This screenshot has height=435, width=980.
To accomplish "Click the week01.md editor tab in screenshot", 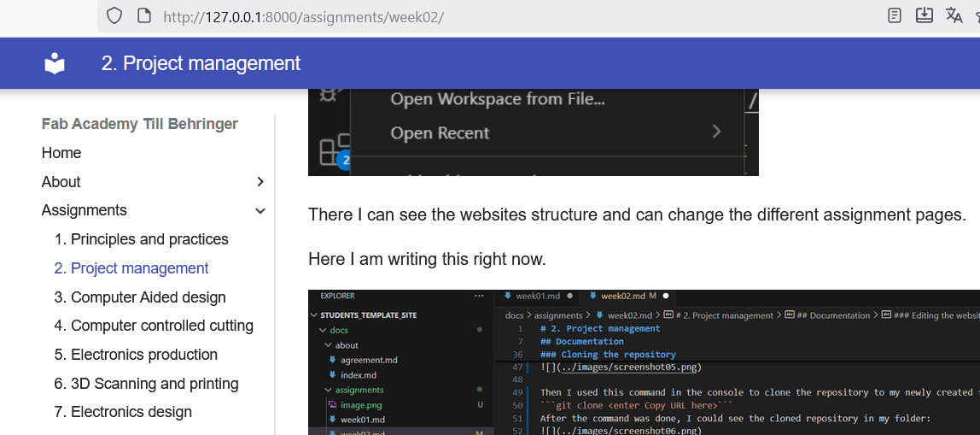I will click(536, 296).
